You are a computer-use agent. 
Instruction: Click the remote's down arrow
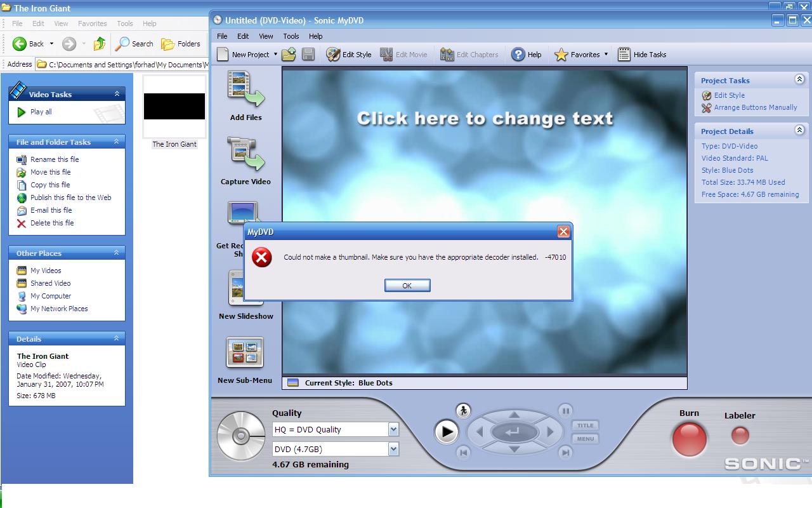tap(514, 450)
